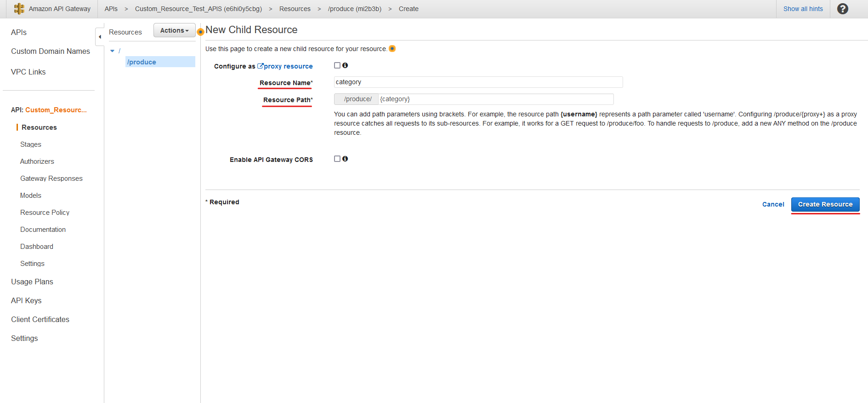Click Cancel to discard the new resource
Viewport: 868px width, 403px height.
pos(773,204)
